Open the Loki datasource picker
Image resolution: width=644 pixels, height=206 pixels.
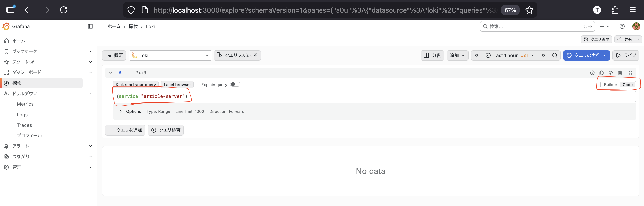[170, 55]
